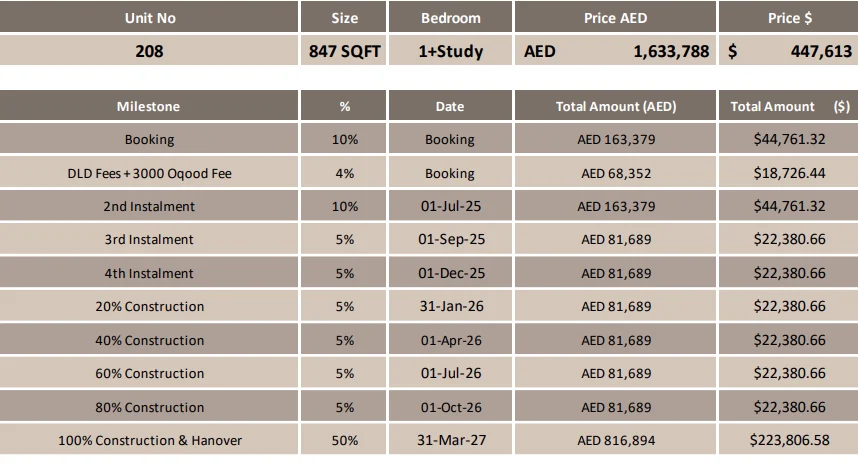The height and width of the screenshot is (466, 858).
Task: Click the 4th Instalment milestone cell
Action: [x=149, y=273]
